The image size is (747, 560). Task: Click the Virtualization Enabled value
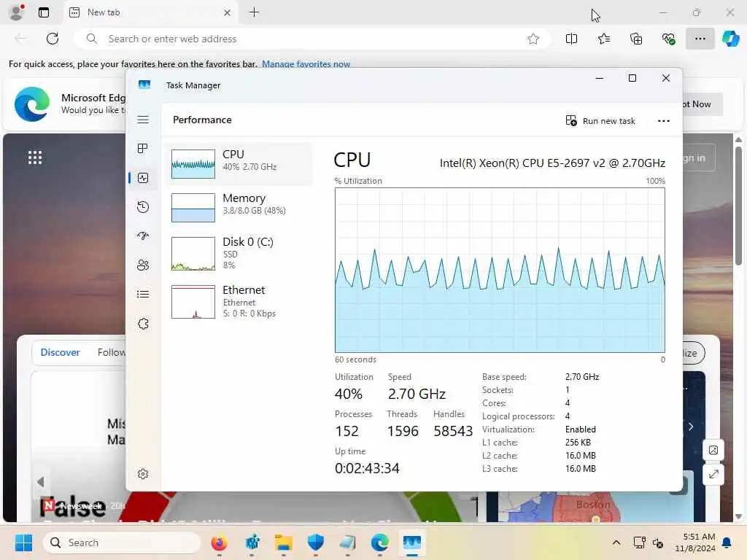(580, 429)
